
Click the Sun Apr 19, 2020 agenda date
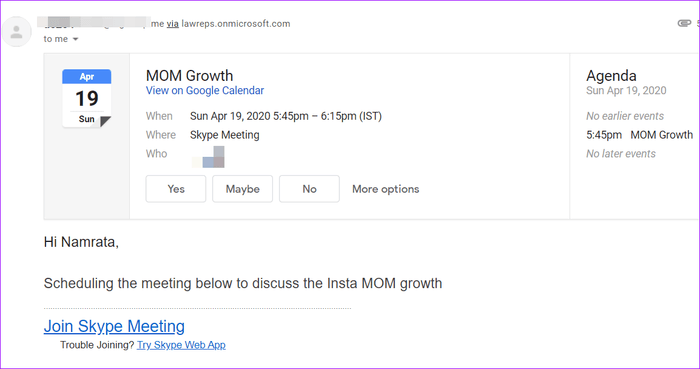626,91
